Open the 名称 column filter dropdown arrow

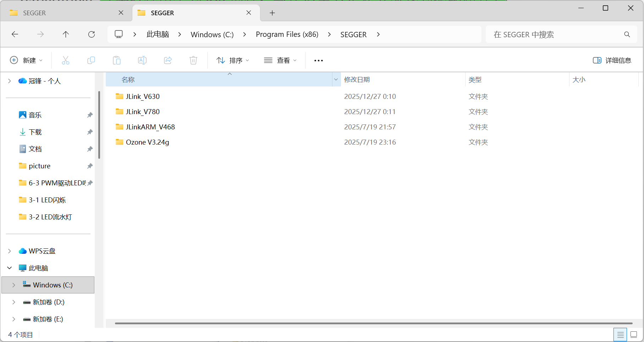(x=336, y=79)
